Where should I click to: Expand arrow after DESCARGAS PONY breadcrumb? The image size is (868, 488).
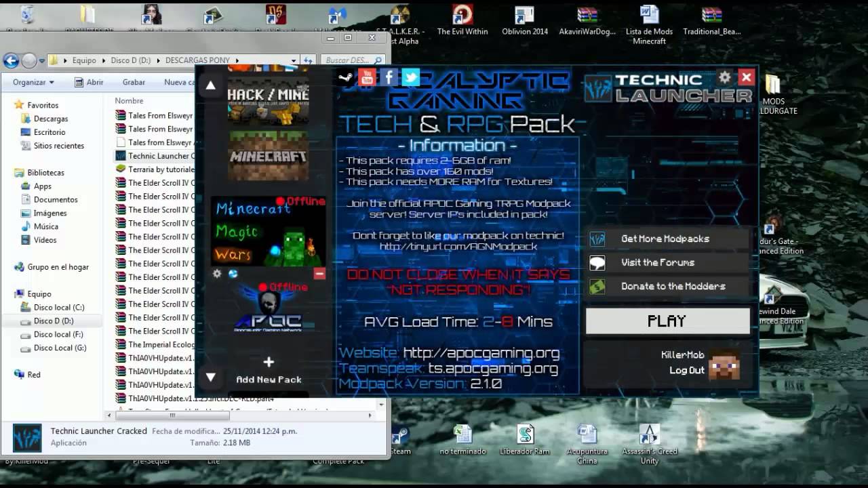[237, 60]
